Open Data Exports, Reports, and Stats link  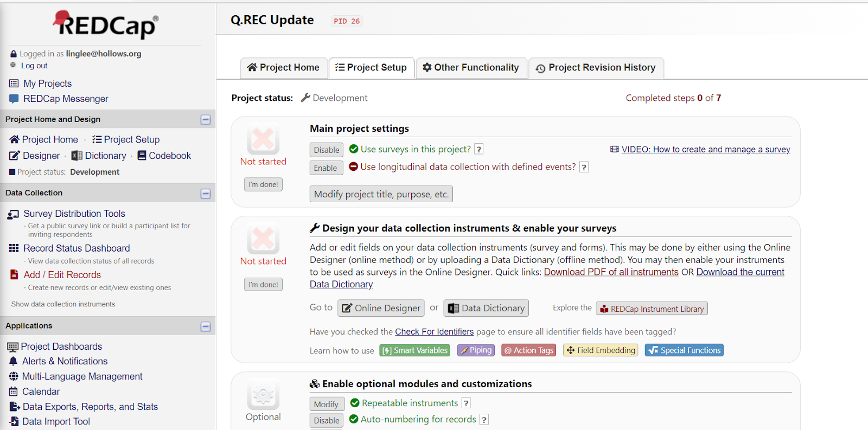pyautogui.click(x=90, y=407)
